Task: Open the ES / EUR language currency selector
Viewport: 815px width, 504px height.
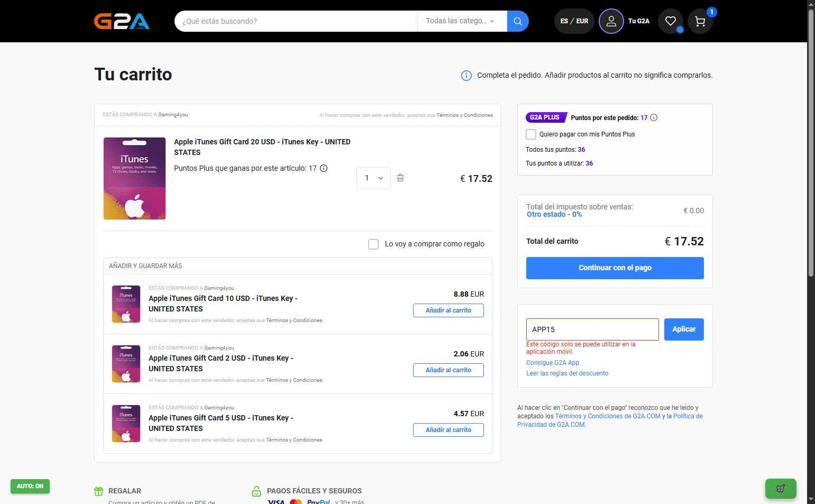Action: pos(574,21)
